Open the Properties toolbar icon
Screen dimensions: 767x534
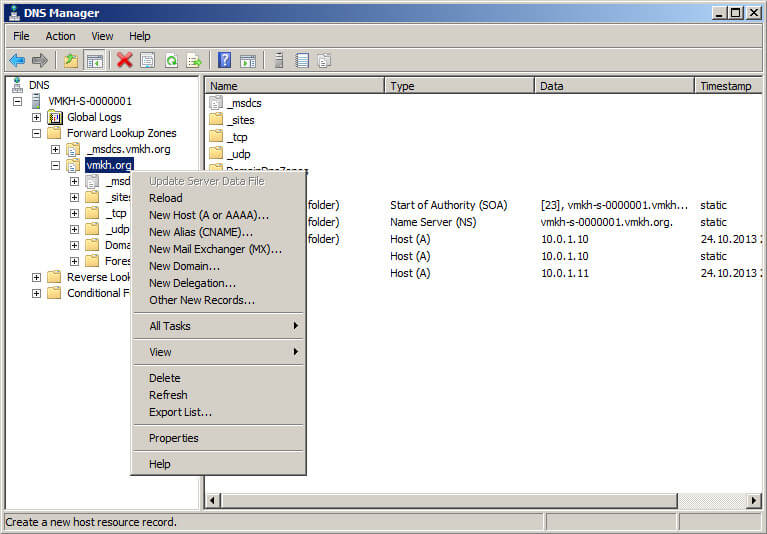148,61
